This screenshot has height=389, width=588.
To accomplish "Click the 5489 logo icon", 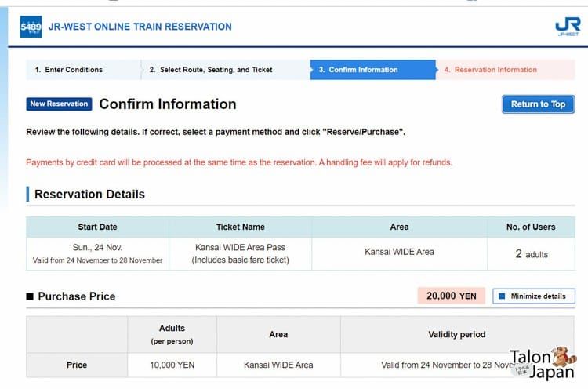I will [31, 27].
